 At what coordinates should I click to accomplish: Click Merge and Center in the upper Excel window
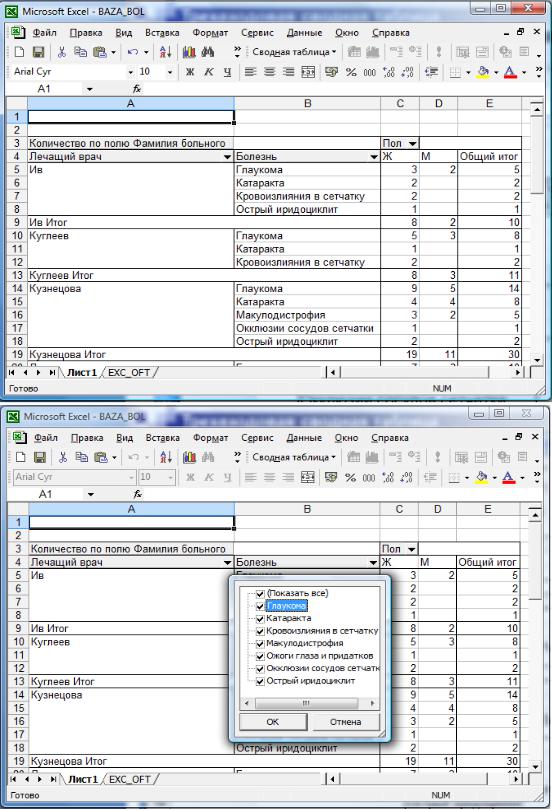pyautogui.click(x=308, y=72)
